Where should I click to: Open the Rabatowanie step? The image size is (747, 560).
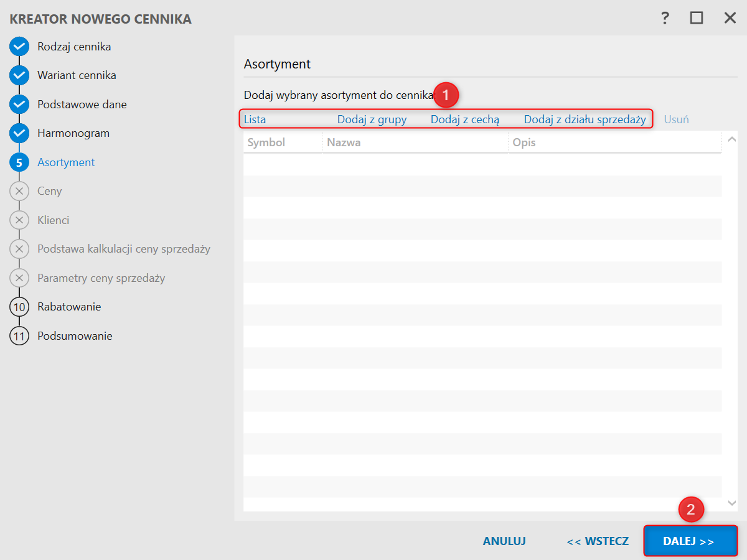pyautogui.click(x=69, y=307)
